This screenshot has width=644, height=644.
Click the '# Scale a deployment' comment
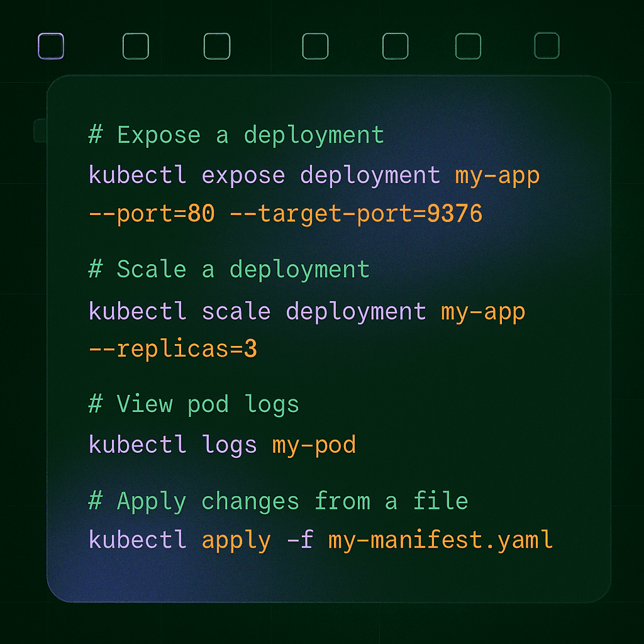229,269
